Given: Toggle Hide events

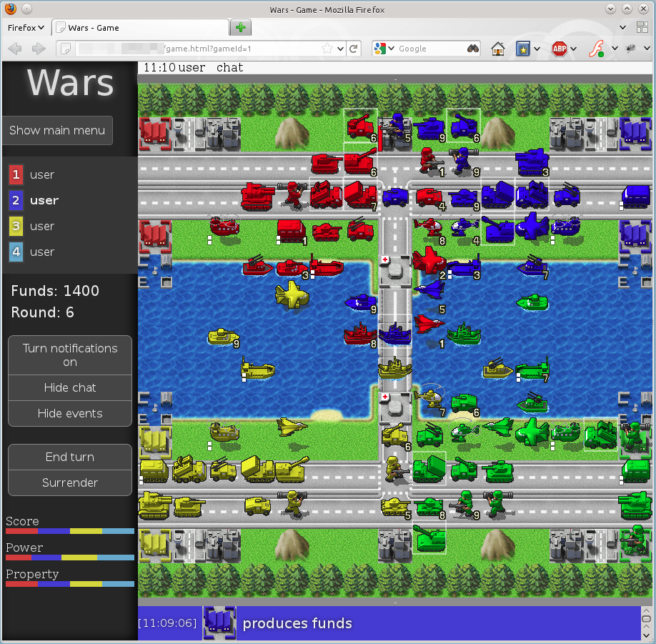Looking at the screenshot, I should 70,413.
